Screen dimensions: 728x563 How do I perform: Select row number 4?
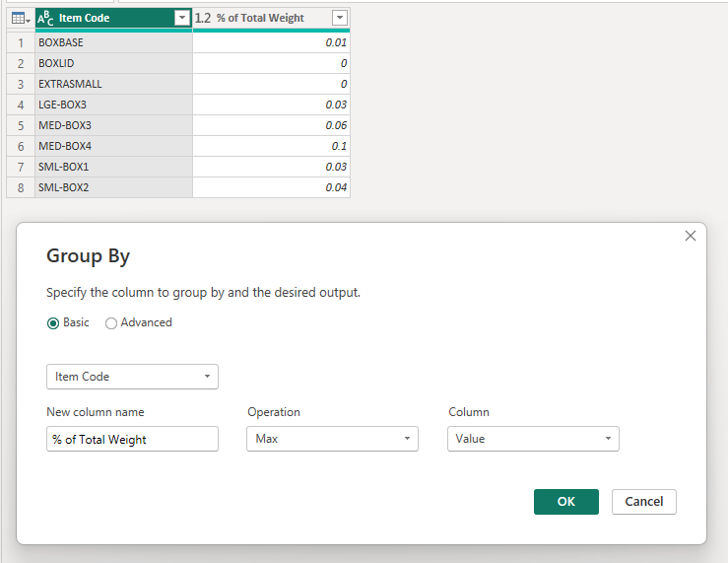tap(21, 105)
